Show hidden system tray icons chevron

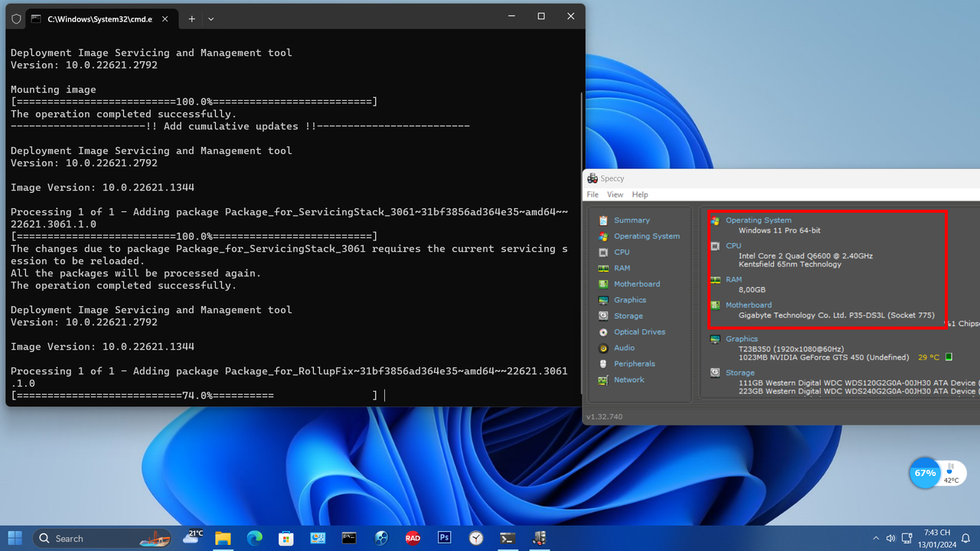pos(876,538)
